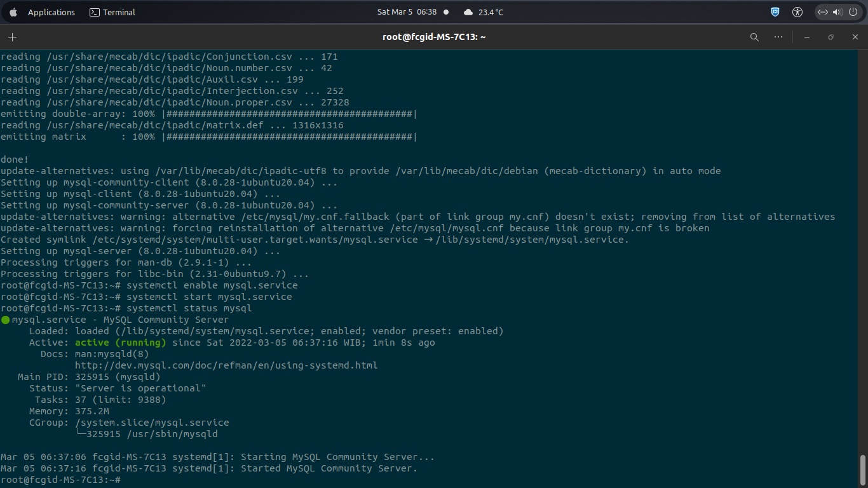Screen dimensions: 868x488
Task: Click the CGroup path /system.slice/mysql.service
Action: (x=152, y=423)
